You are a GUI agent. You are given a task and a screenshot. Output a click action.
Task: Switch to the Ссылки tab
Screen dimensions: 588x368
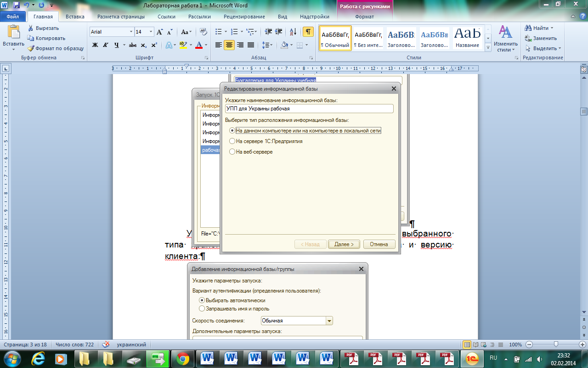[x=166, y=17]
